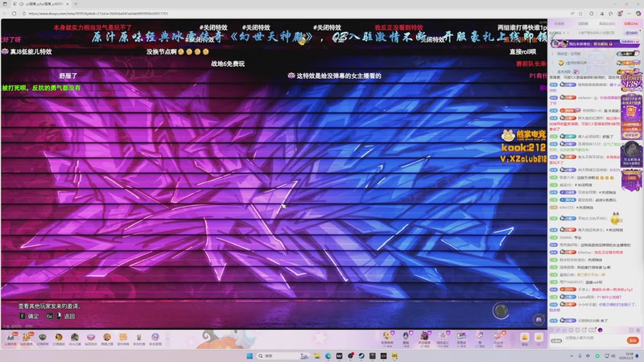Select red highlighted fourth tab in chat panel
This screenshot has width=644, height=362.
pos(631,24)
